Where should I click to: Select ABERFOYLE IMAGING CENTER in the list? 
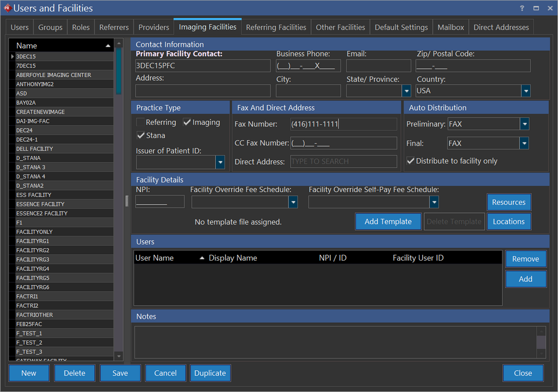[x=53, y=75]
